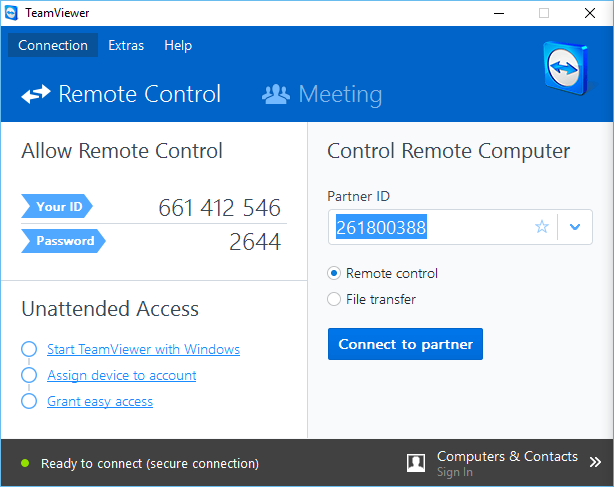Screen dimensions: 614x487
Task: Open Grant easy access link
Action: [100, 402]
